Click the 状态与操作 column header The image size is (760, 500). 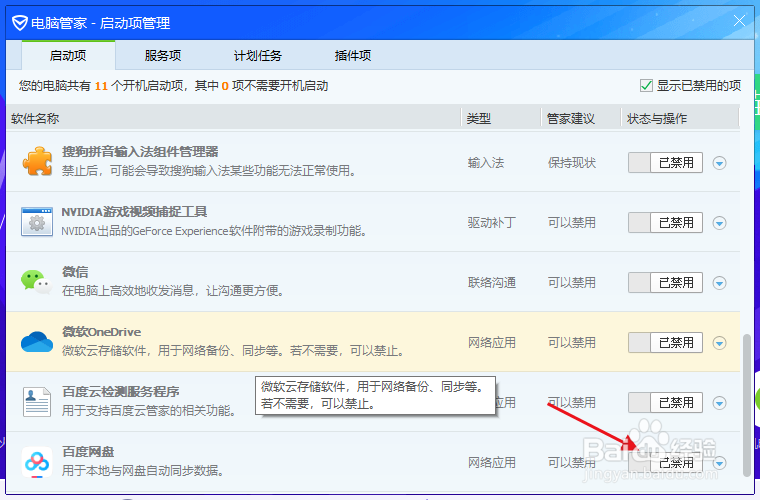[x=680, y=118]
